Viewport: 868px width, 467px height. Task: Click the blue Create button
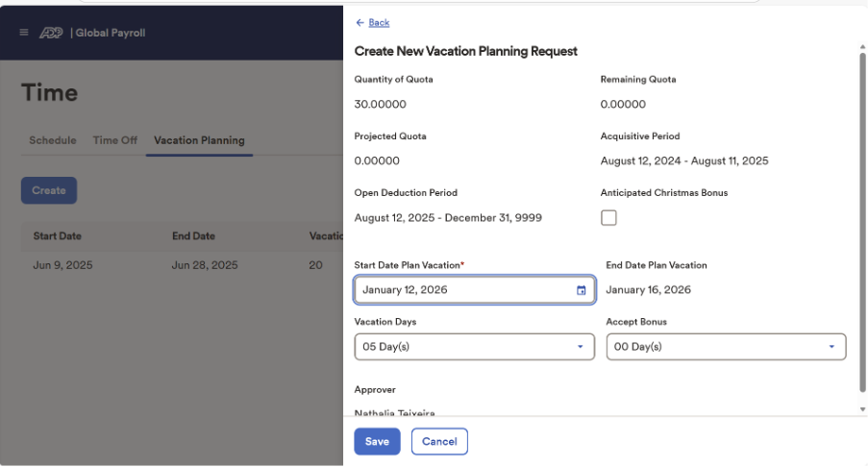[49, 190]
